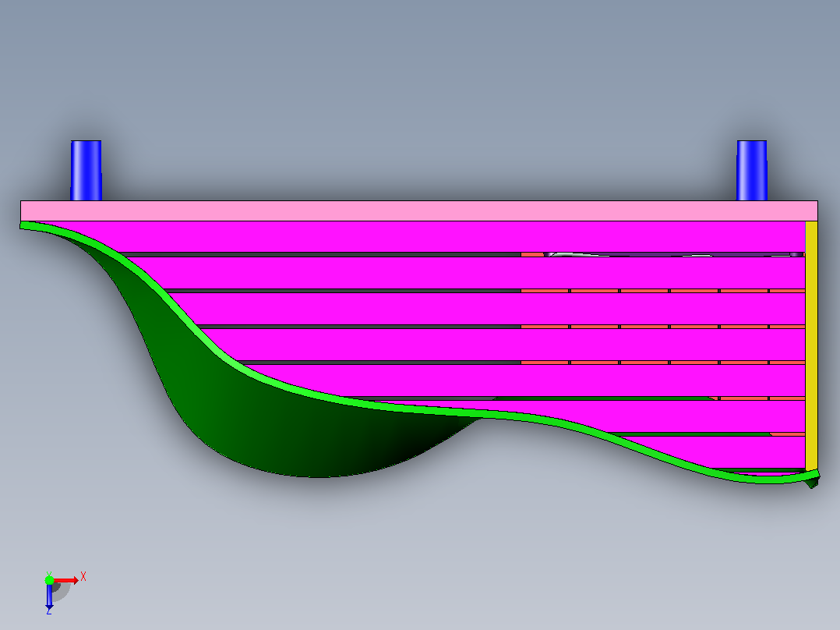Pick the light pink top plate

419,211
